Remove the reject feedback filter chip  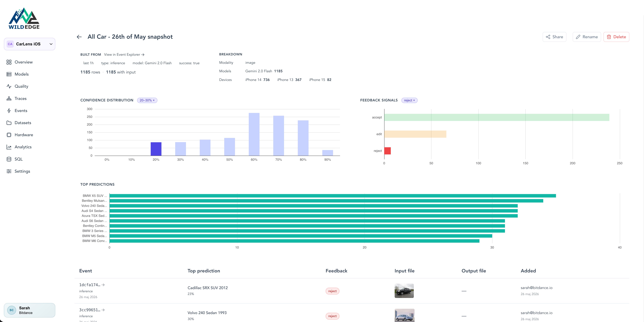pyautogui.click(x=414, y=100)
